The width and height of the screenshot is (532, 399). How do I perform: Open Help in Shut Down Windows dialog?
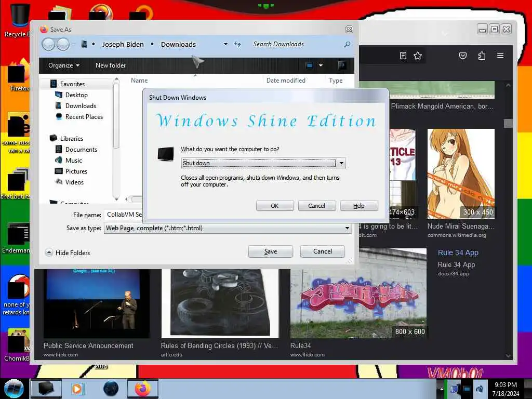coord(358,206)
